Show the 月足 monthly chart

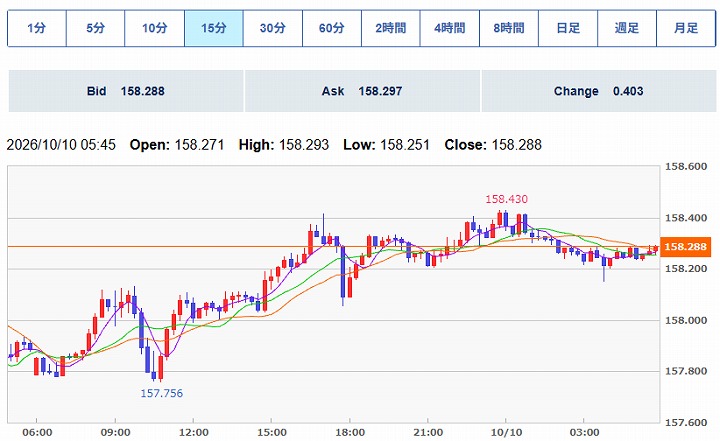coord(686,28)
